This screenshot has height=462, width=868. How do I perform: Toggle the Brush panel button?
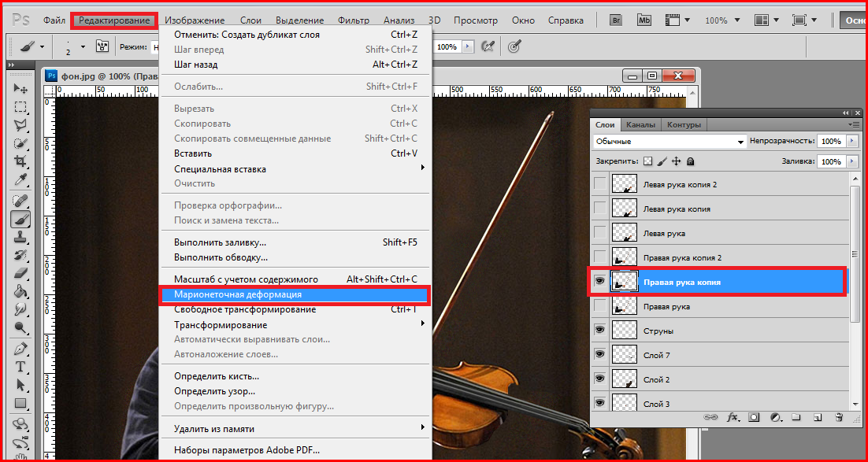(102, 47)
